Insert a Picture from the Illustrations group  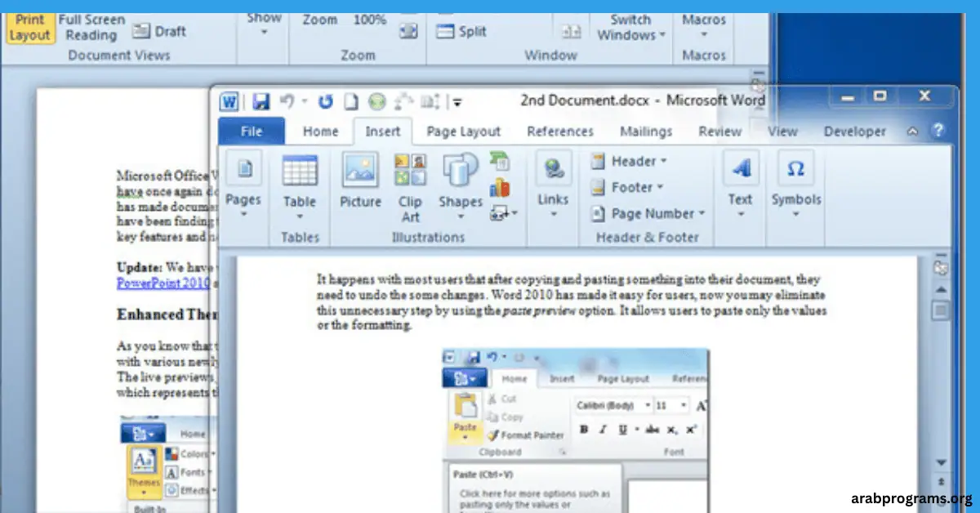[360, 181]
